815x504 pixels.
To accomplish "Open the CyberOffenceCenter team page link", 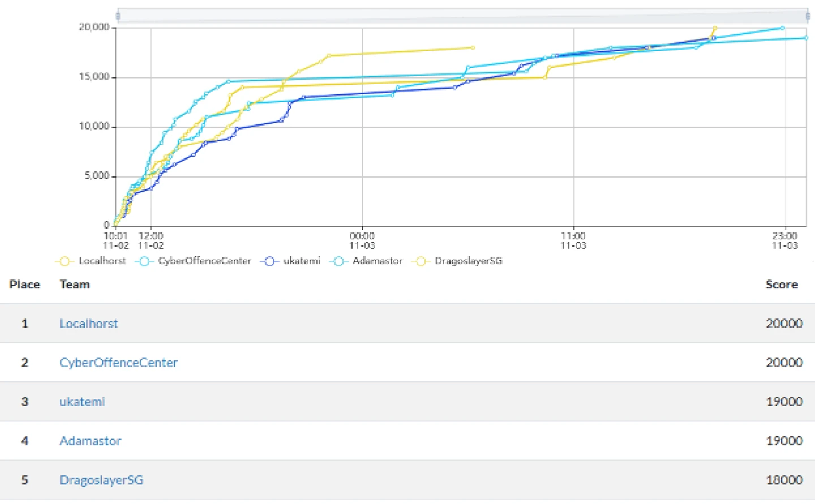I will (118, 363).
